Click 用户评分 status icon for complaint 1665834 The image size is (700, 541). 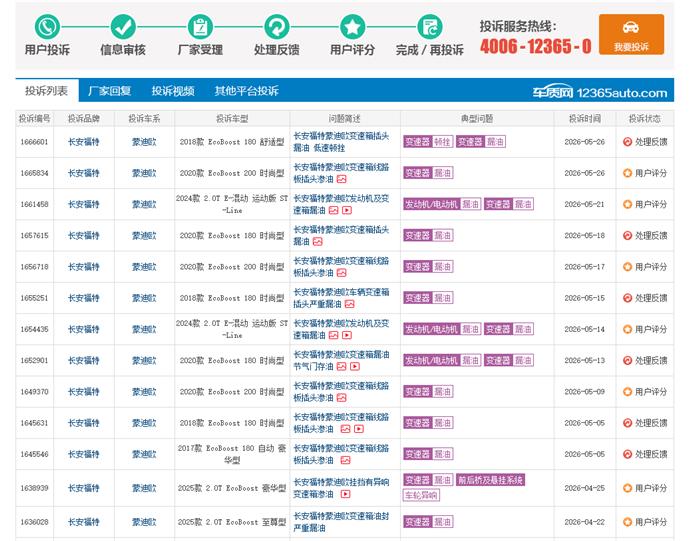[x=627, y=173]
